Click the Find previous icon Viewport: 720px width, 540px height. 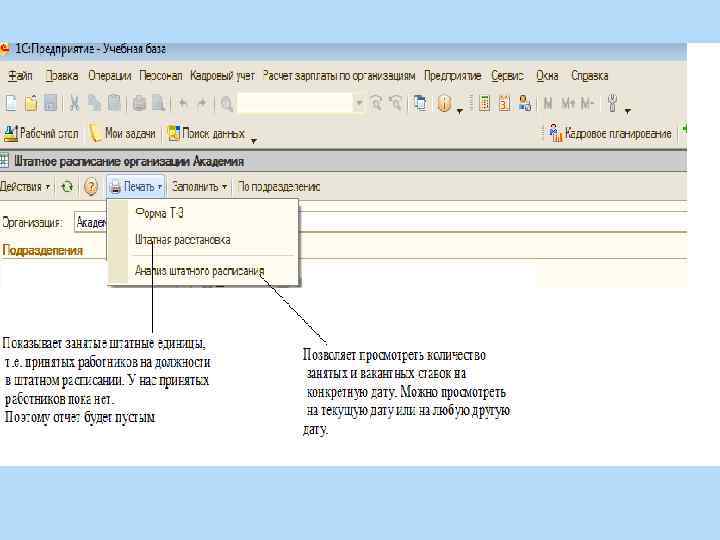(x=395, y=103)
